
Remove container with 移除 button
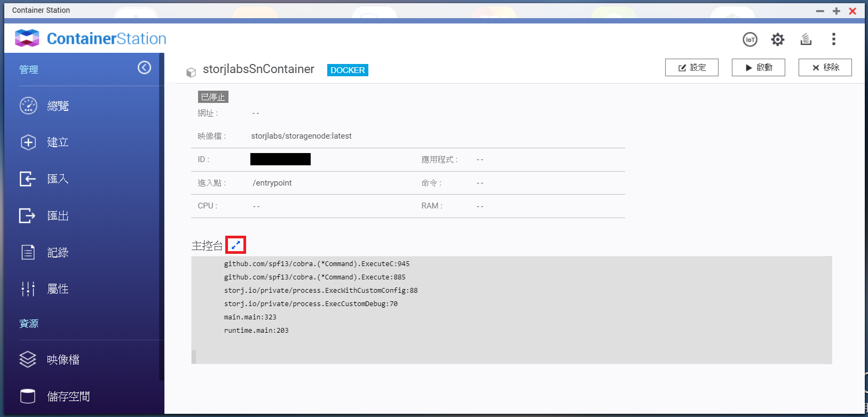pos(825,67)
